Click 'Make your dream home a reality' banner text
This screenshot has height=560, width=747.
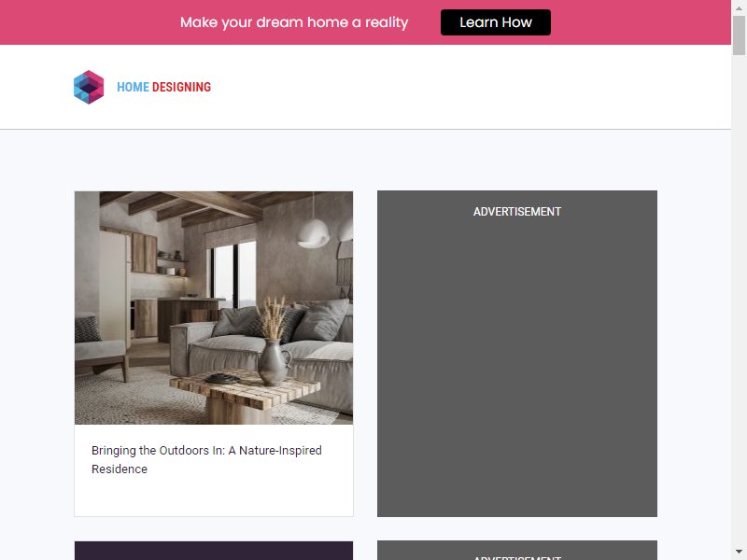point(294,22)
